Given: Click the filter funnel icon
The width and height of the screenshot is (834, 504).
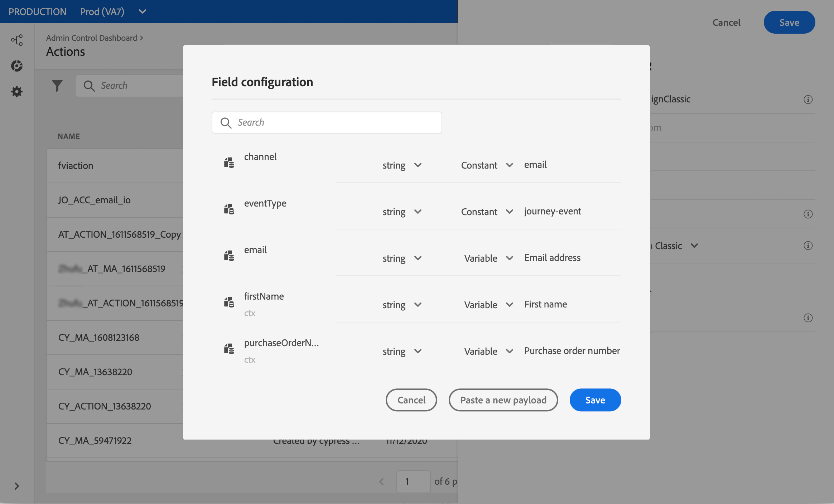Looking at the screenshot, I should (57, 86).
